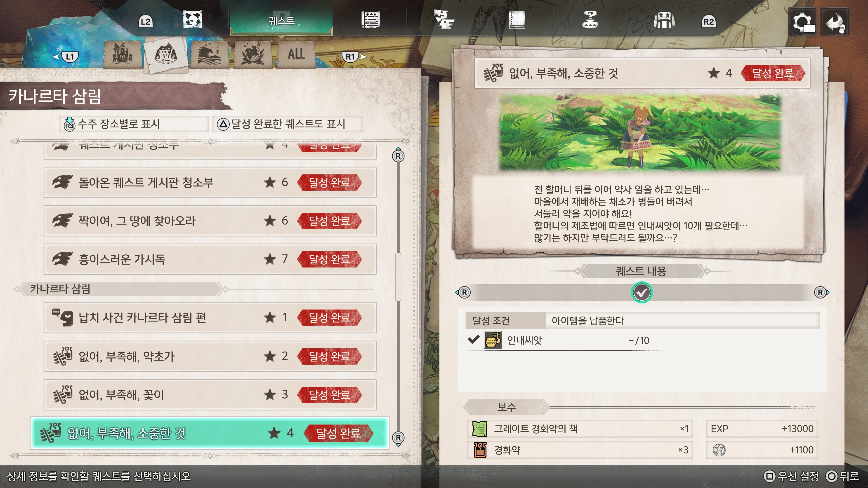The image size is (868, 488).
Task: Select the castle location tab icon
Action: pyautogui.click(x=123, y=54)
